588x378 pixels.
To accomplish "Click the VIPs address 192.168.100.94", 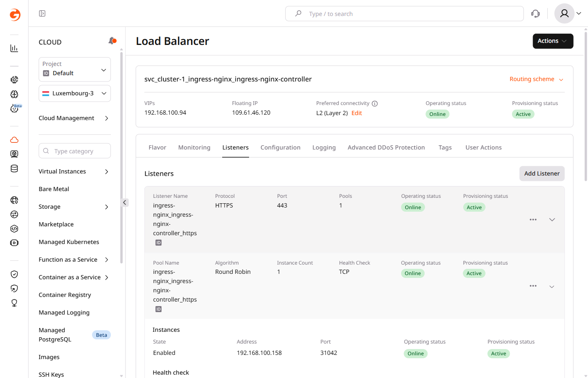I will pos(165,113).
